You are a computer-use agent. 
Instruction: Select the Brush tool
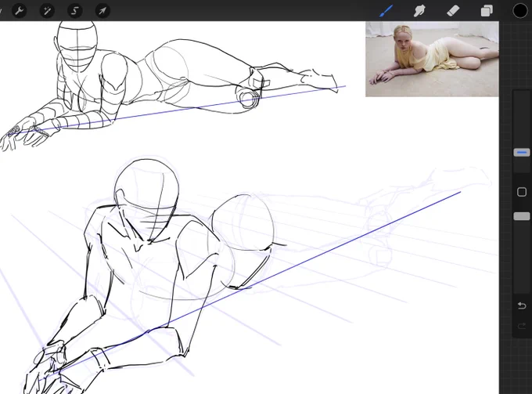[x=386, y=11]
